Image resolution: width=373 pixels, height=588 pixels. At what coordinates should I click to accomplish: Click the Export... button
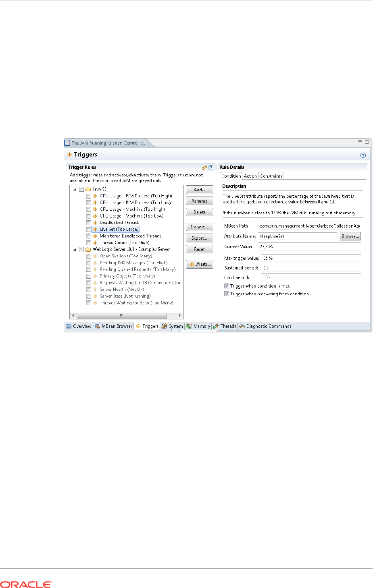point(200,238)
